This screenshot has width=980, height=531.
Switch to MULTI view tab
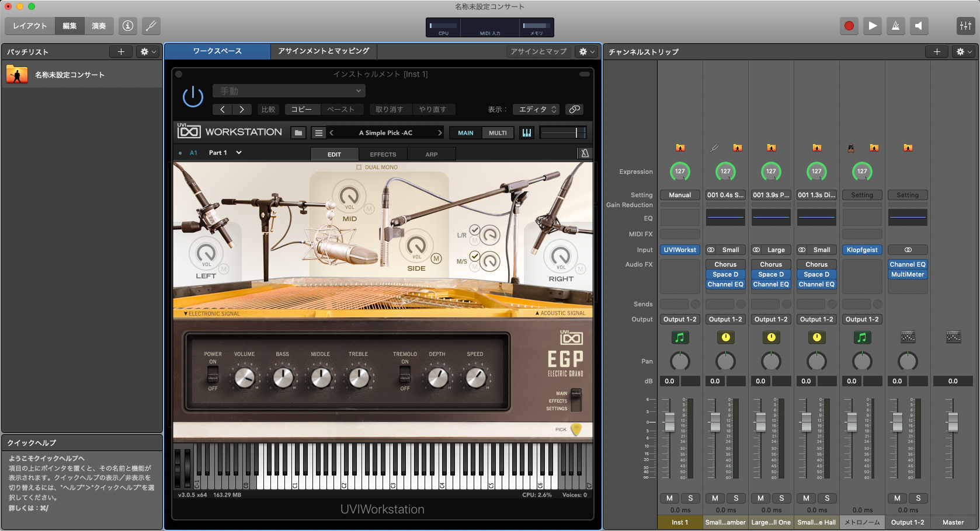click(498, 133)
